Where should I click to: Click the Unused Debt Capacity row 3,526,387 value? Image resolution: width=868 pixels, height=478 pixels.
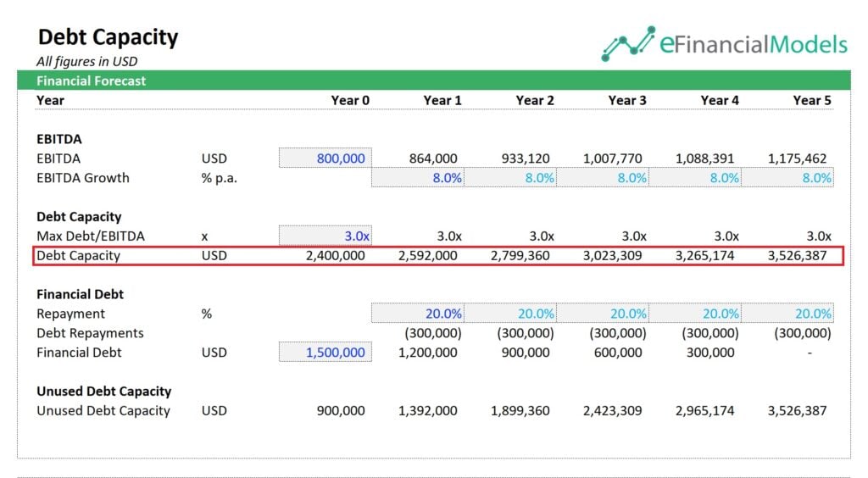pyautogui.click(x=797, y=410)
